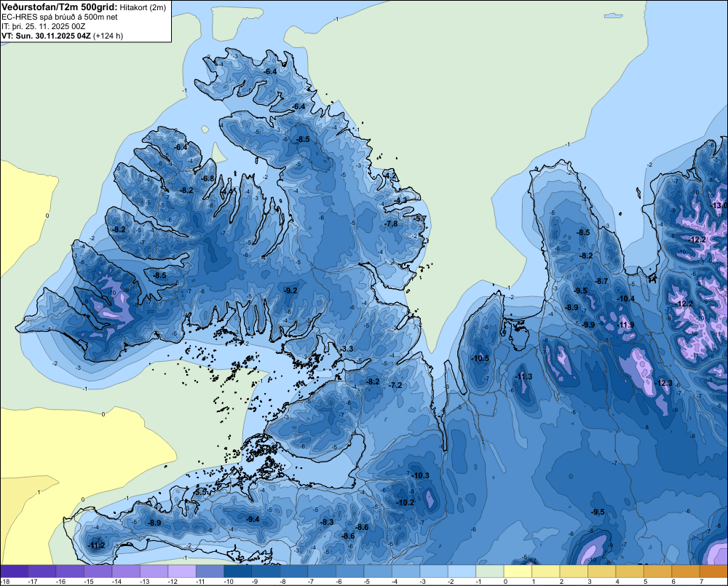This screenshot has height=586, width=728.
Task: Click the -11.9 temperature value
Action: coord(626,325)
